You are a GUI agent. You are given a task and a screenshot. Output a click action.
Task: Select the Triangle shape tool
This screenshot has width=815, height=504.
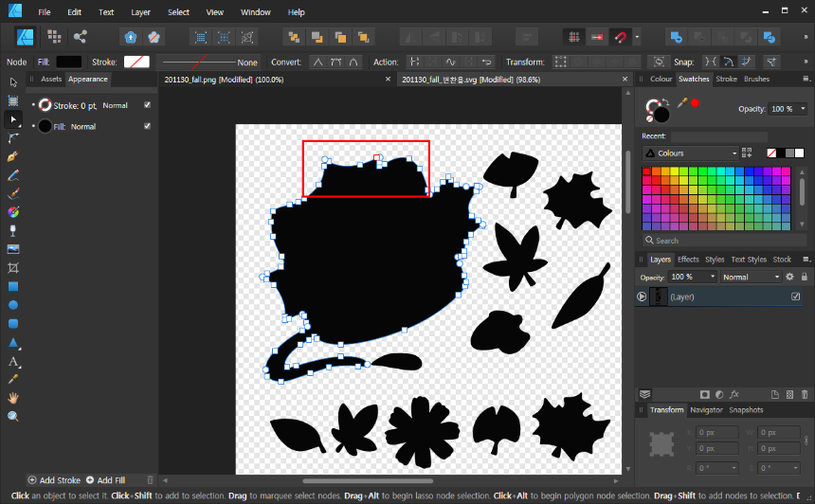13,342
